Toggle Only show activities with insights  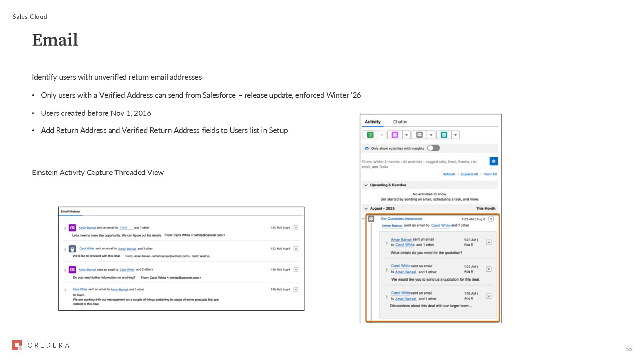click(x=433, y=148)
